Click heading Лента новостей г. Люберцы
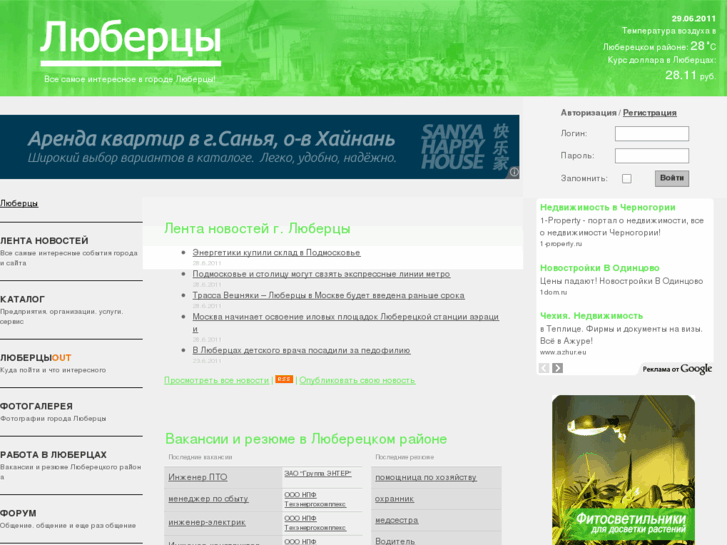727x545 pixels. [257, 228]
